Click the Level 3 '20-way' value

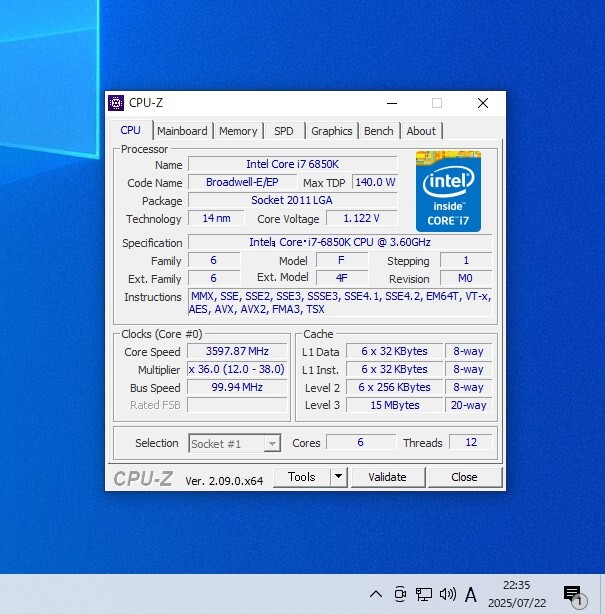coord(468,405)
